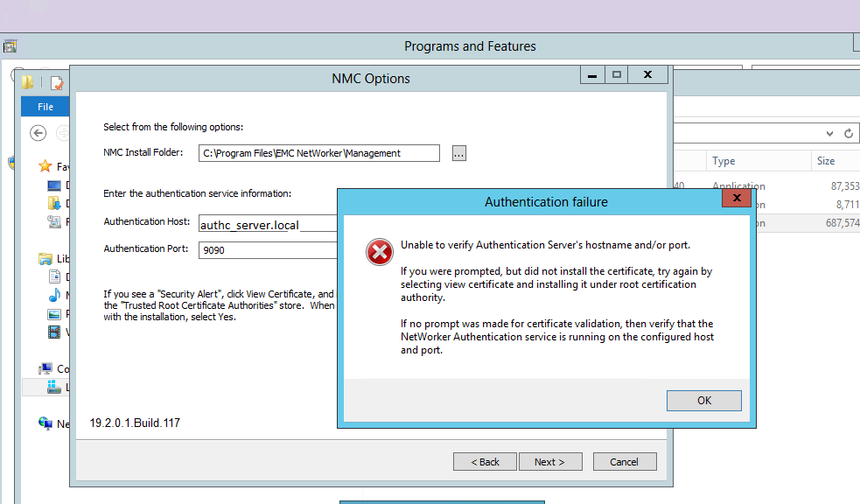
Task: Open the address bar dropdown arrow
Action: pyautogui.click(x=829, y=133)
